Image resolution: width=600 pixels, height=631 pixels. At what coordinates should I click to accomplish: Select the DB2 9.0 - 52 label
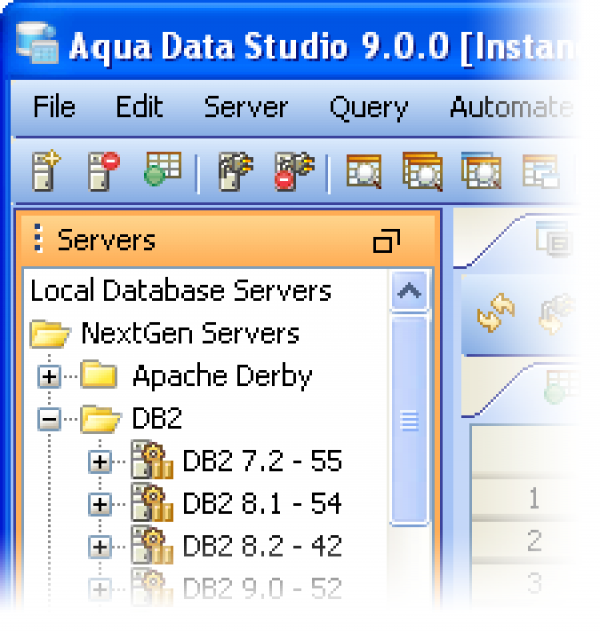[x=262, y=589]
